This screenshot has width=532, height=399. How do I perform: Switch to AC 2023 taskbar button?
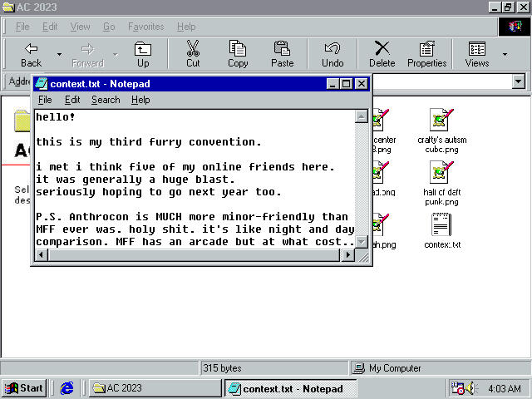155,388
